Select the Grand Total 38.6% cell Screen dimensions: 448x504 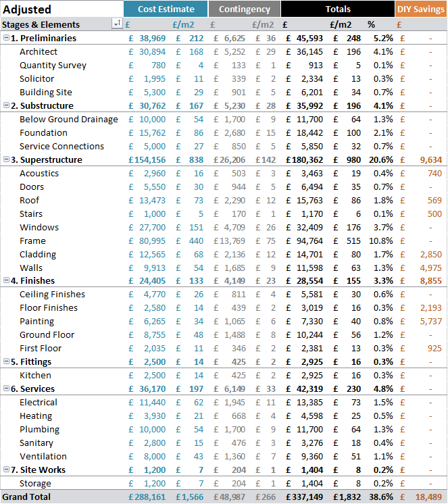click(381, 497)
